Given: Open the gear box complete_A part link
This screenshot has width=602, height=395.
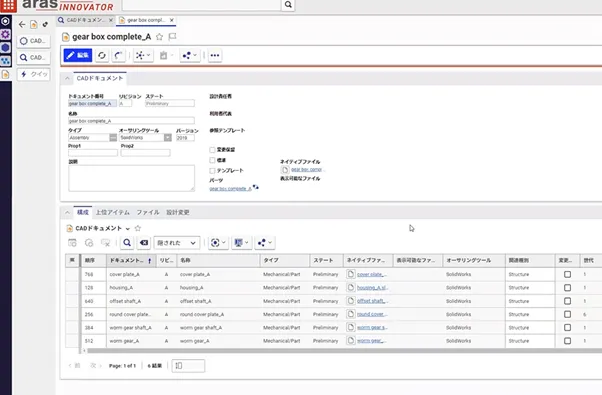Looking at the screenshot, I should tap(230, 188).
